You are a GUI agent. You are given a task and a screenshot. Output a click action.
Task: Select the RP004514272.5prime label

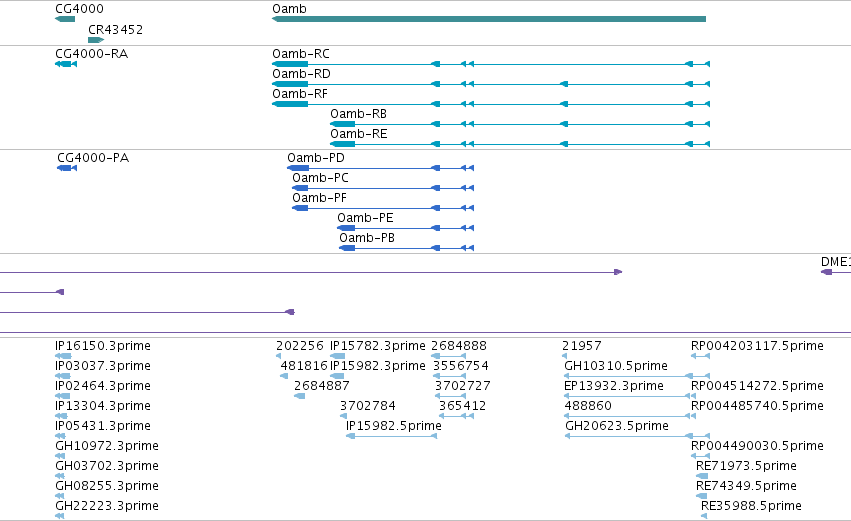pyautogui.click(x=757, y=386)
